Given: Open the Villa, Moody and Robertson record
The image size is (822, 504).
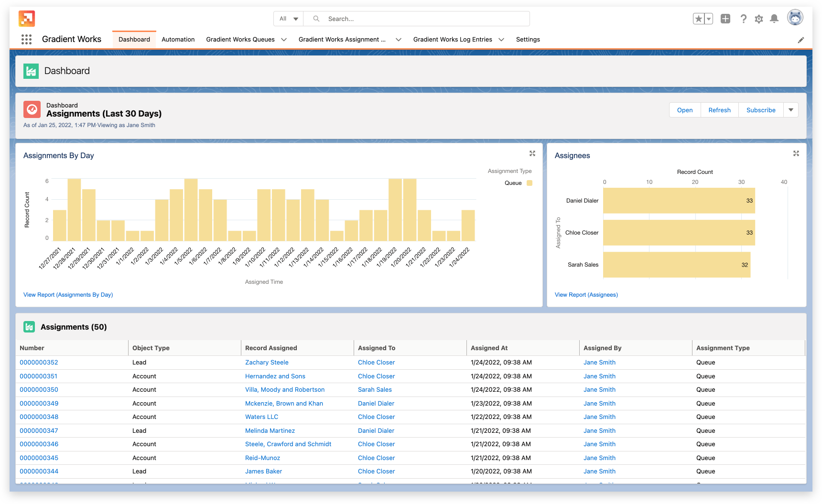Looking at the screenshot, I should (x=285, y=390).
